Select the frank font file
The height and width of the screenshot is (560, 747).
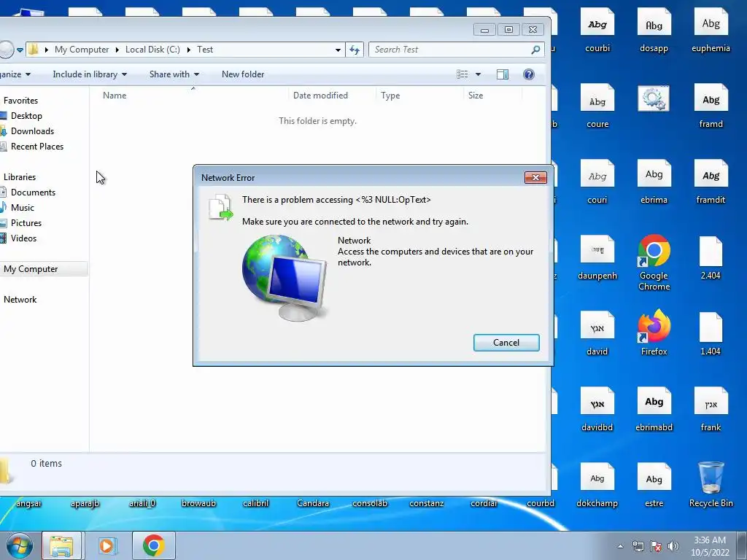click(x=711, y=410)
